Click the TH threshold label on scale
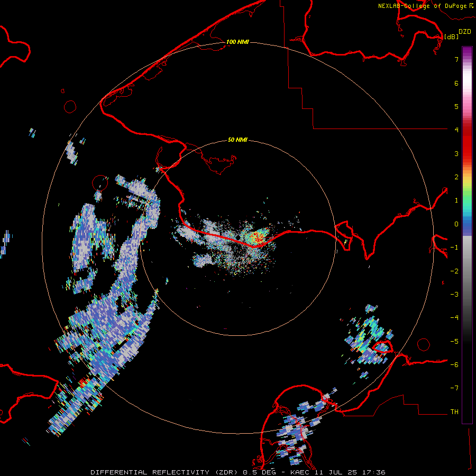 (454, 412)
